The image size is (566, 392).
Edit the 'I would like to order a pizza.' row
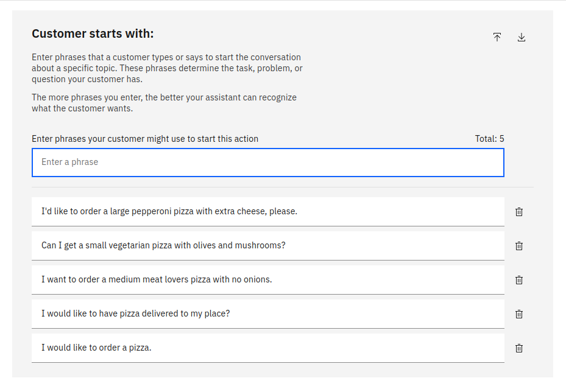point(96,348)
